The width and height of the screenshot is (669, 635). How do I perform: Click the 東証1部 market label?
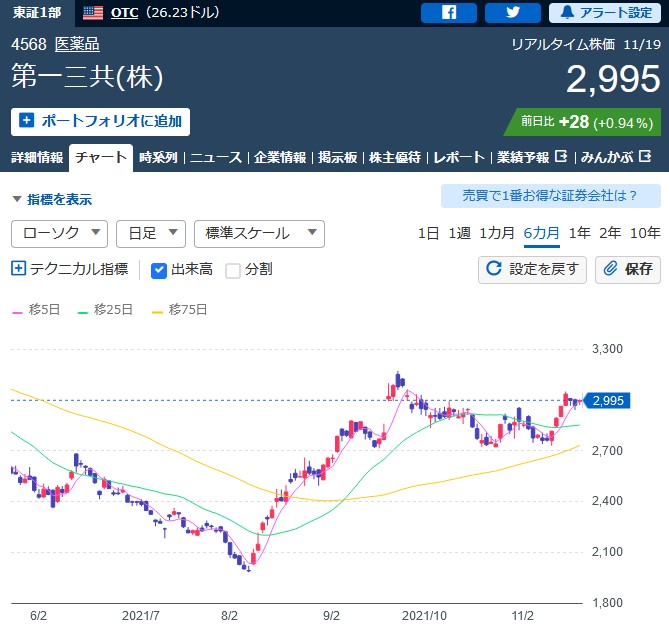[x=37, y=12]
